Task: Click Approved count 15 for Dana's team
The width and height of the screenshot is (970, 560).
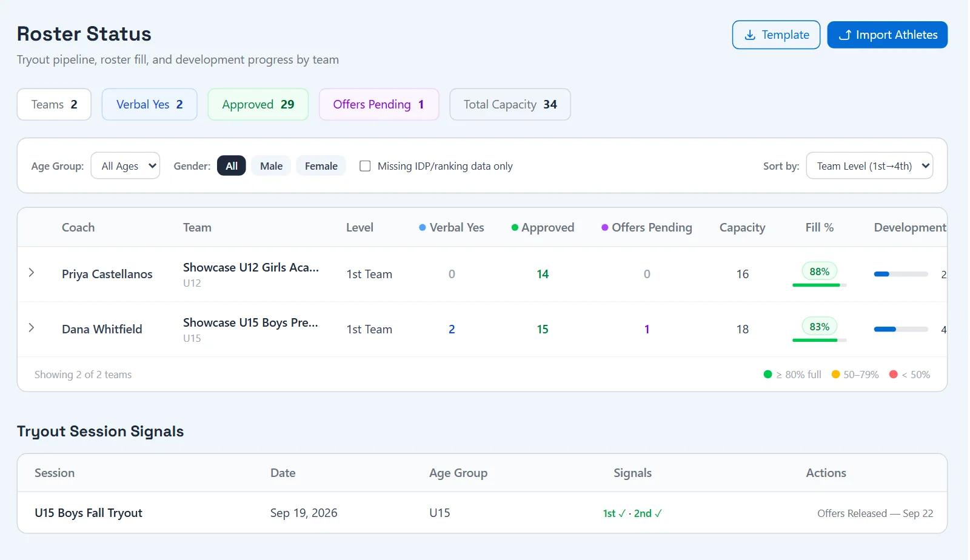Action: (543, 329)
